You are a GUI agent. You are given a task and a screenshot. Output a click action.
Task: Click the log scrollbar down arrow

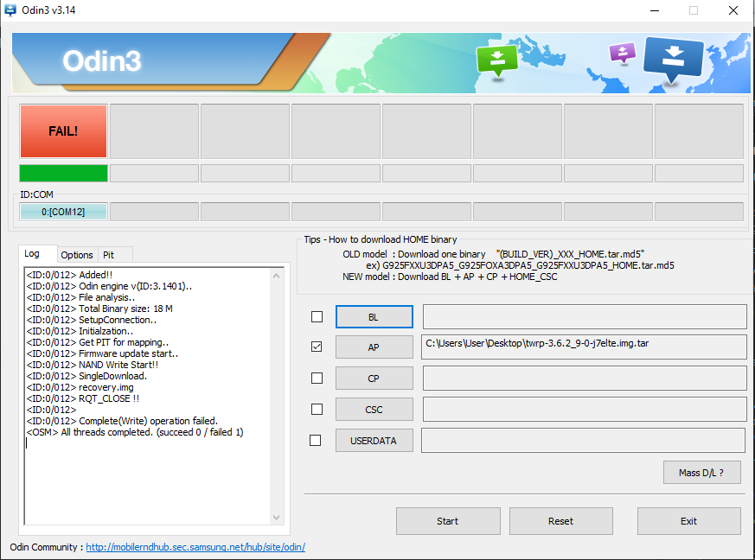[277, 517]
